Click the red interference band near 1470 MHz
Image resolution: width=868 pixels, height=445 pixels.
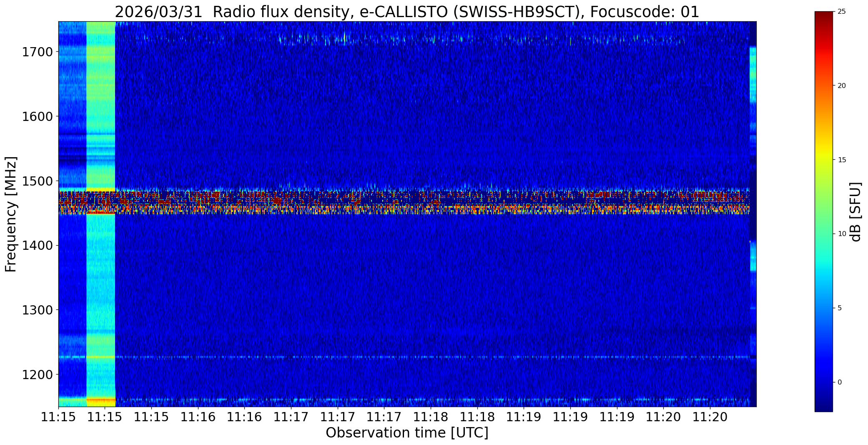coord(404,202)
